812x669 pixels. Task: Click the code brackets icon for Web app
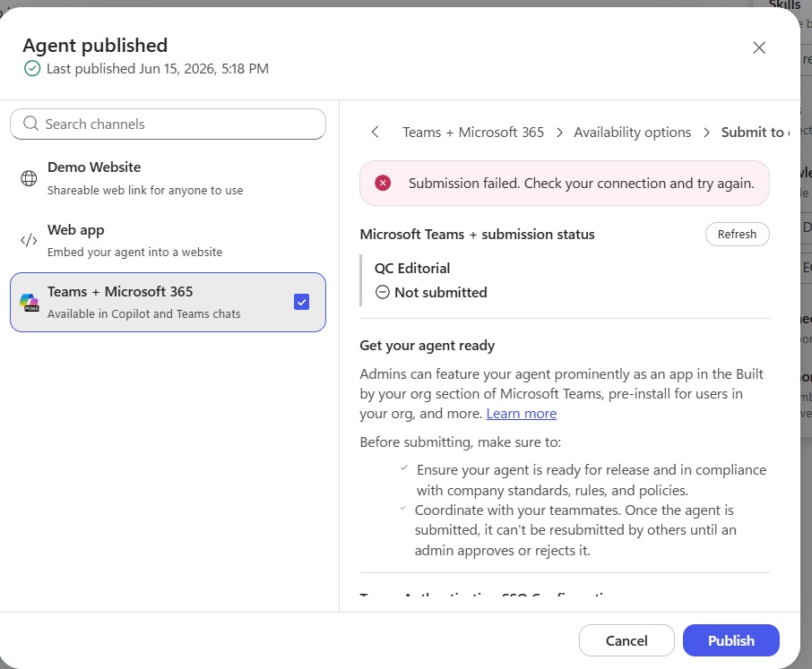point(29,240)
